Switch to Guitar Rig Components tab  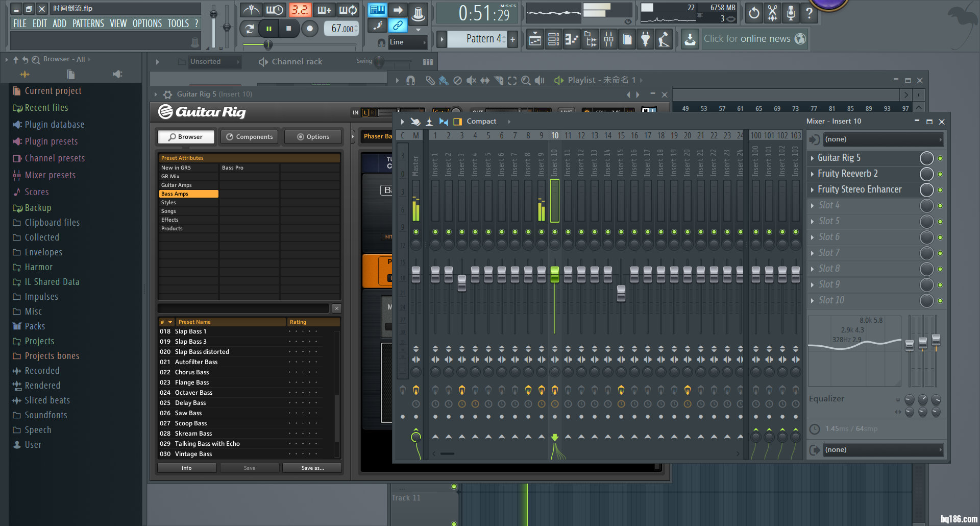pos(250,137)
